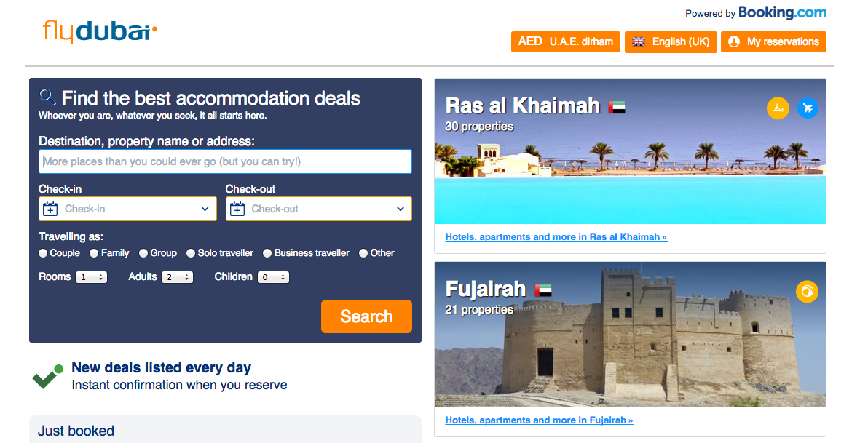
Task: Click the check-out calendar icon
Action: pos(237,209)
